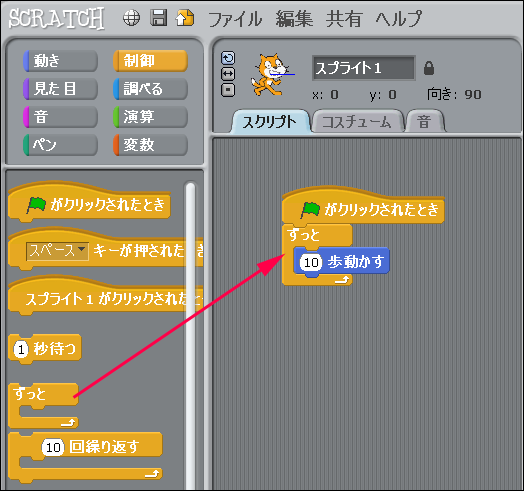Open the ヘルプ menu

(398, 18)
